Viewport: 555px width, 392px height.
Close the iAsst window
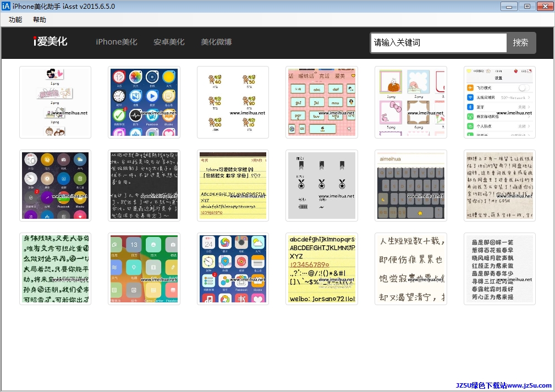click(545, 7)
